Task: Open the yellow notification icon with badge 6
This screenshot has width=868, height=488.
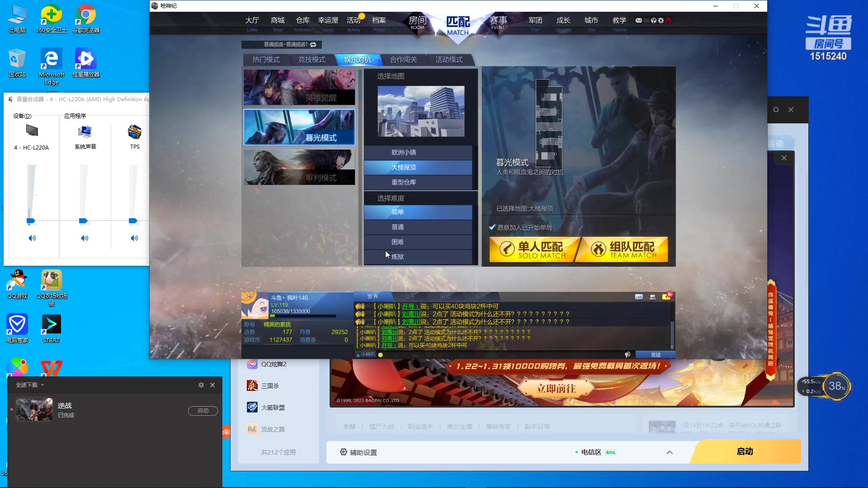Action: click(x=667, y=296)
